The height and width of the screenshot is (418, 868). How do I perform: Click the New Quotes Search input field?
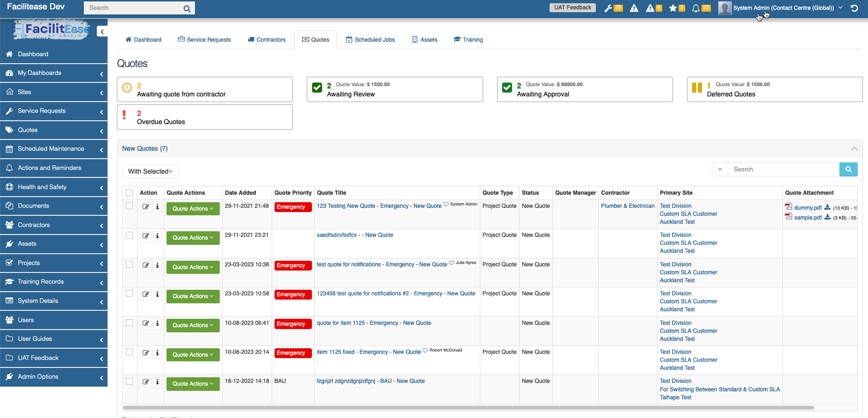pos(784,169)
